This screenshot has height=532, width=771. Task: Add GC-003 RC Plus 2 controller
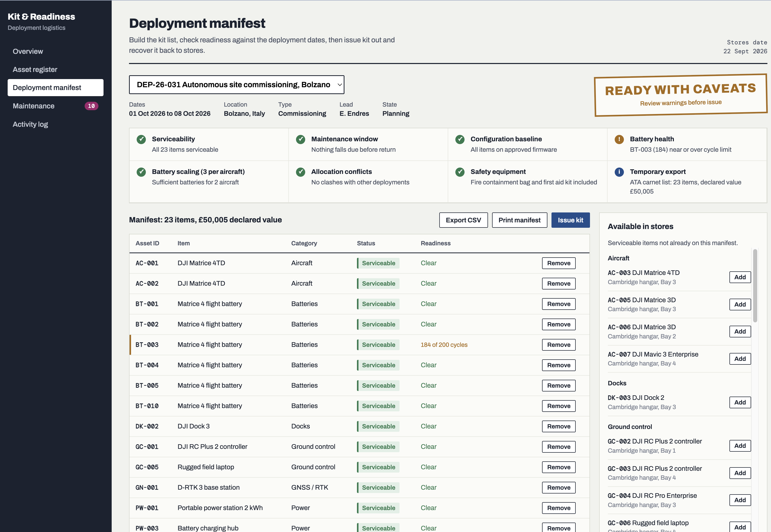tap(740, 473)
